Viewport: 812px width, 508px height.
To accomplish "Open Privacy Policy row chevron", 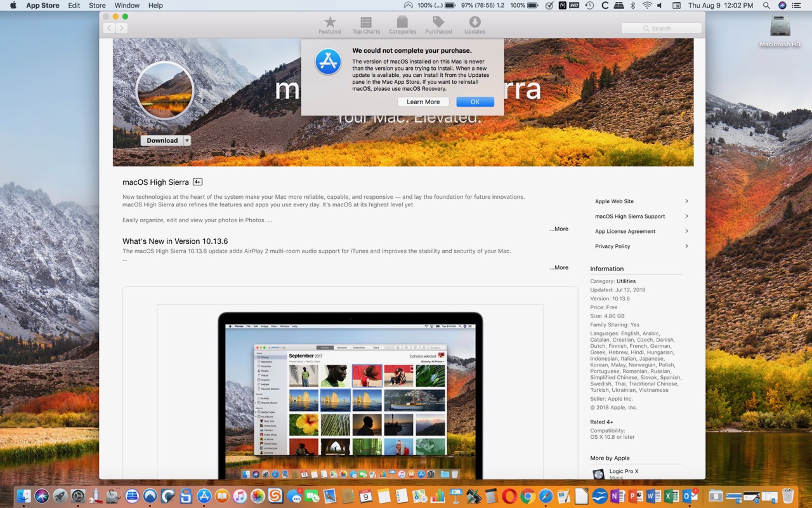I will pos(686,246).
